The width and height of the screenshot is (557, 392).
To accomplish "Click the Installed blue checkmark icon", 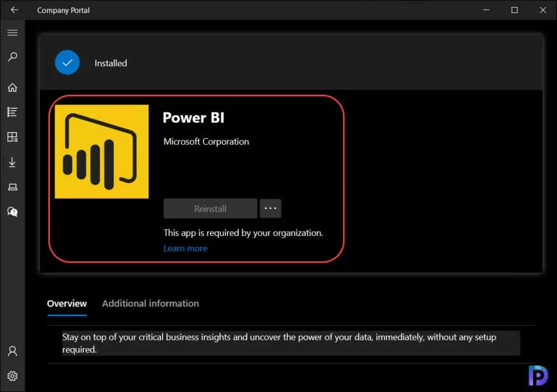I will (x=67, y=63).
